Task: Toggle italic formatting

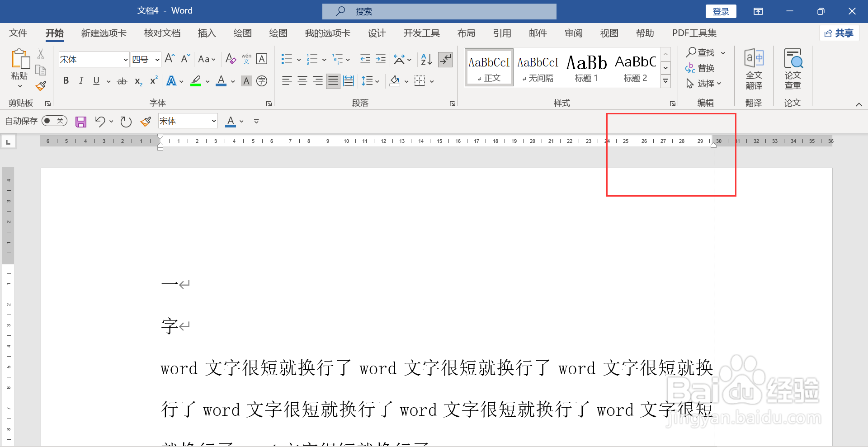Action: tap(81, 81)
